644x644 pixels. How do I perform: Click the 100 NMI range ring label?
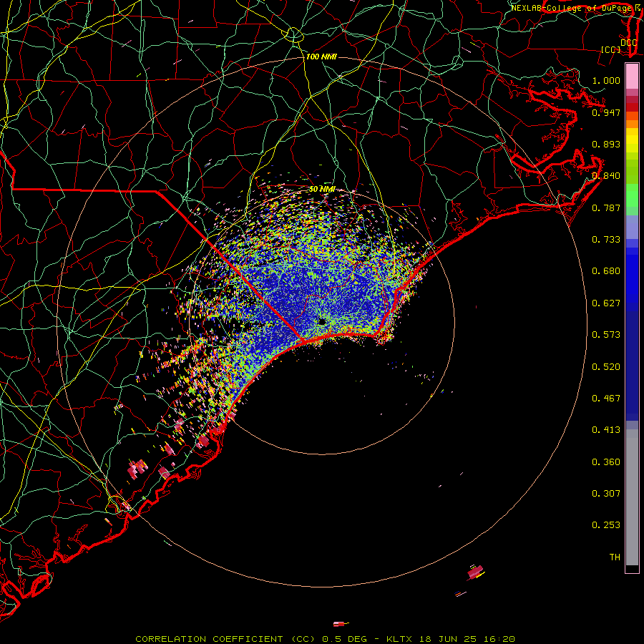click(x=321, y=57)
